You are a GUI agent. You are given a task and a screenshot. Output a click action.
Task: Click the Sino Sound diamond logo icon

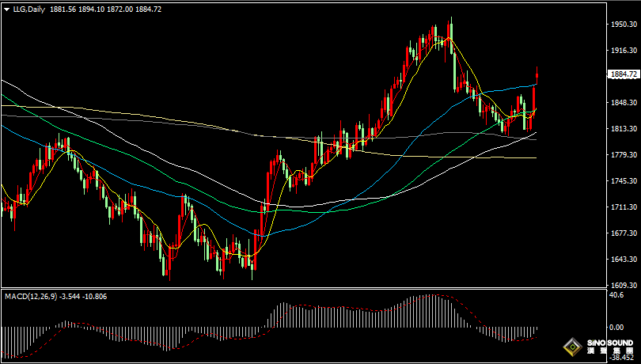pos(572,347)
